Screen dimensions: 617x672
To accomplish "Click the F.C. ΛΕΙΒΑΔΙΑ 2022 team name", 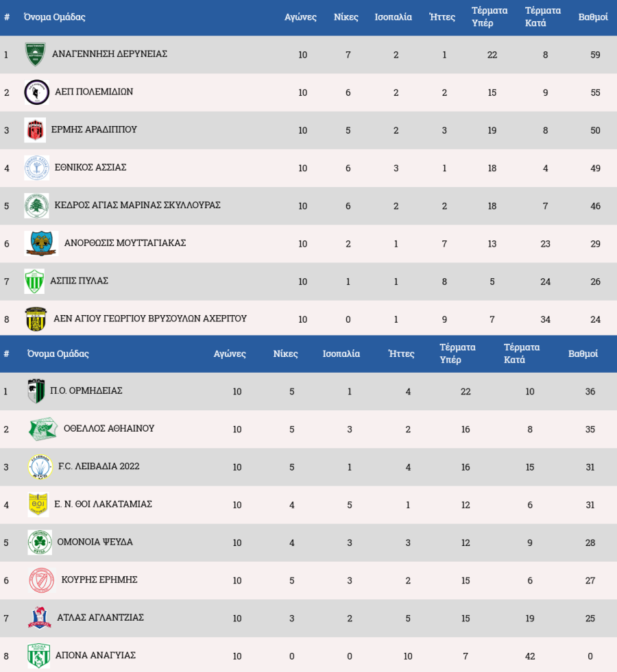I will 99,466.
